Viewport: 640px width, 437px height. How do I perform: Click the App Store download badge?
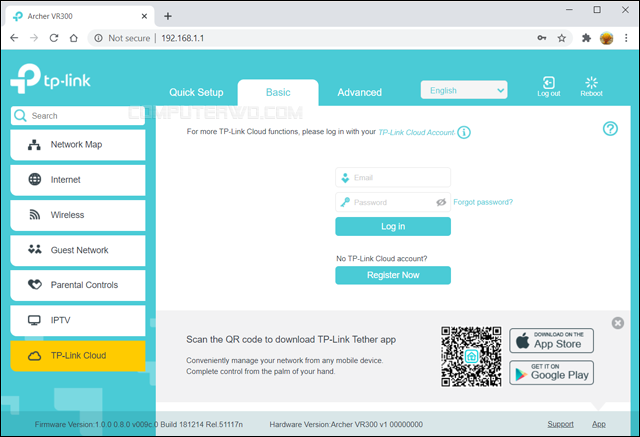(551, 341)
